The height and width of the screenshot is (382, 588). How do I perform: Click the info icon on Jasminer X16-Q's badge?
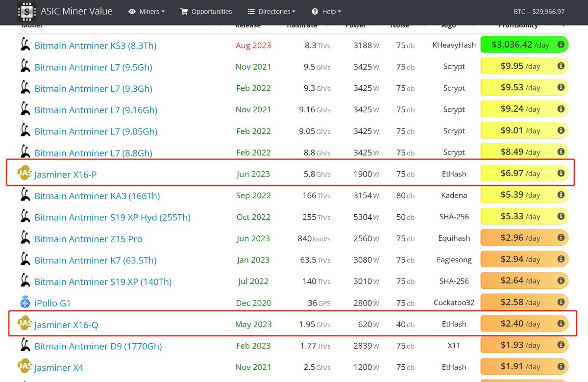coord(561,323)
